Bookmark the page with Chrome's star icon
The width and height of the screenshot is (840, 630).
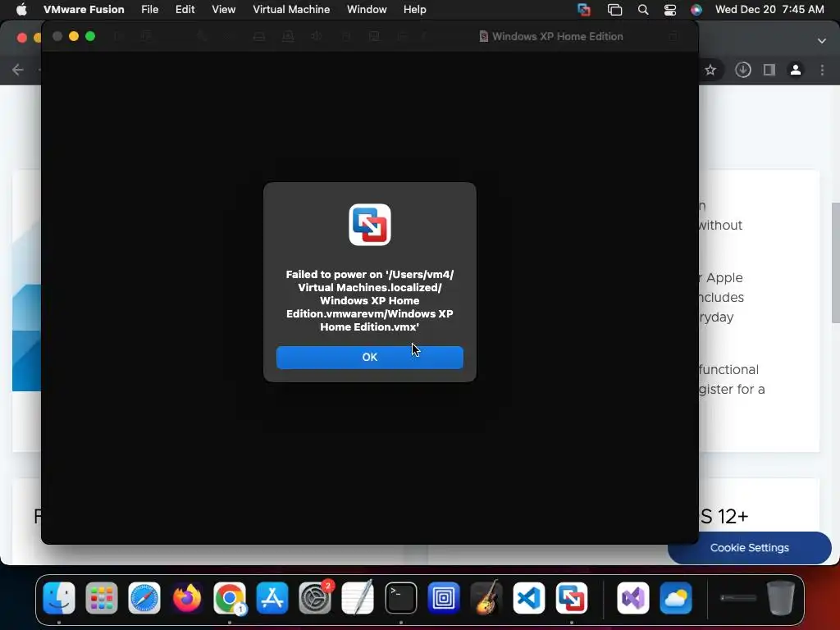(x=710, y=70)
